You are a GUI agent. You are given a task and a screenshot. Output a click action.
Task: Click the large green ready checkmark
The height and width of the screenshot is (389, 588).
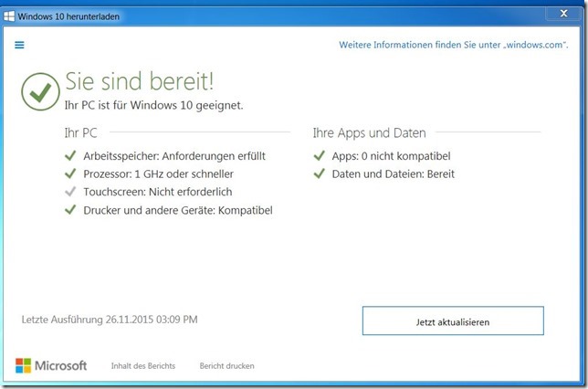[40, 91]
